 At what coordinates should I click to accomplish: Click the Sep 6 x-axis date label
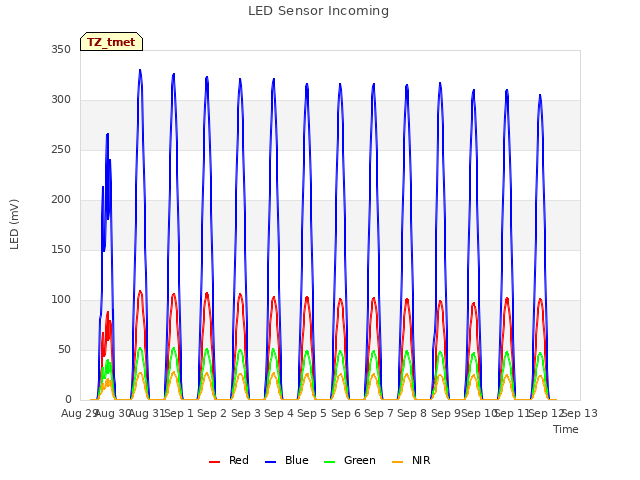click(346, 413)
